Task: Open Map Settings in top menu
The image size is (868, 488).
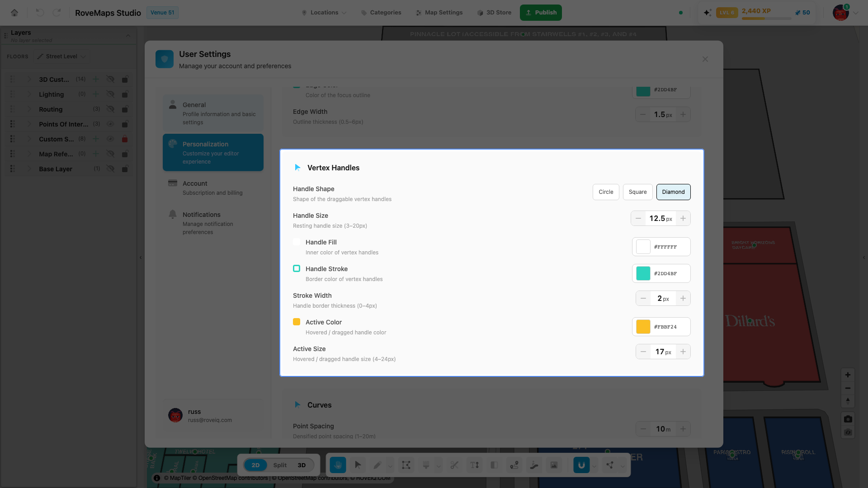Action: pyautogui.click(x=439, y=13)
